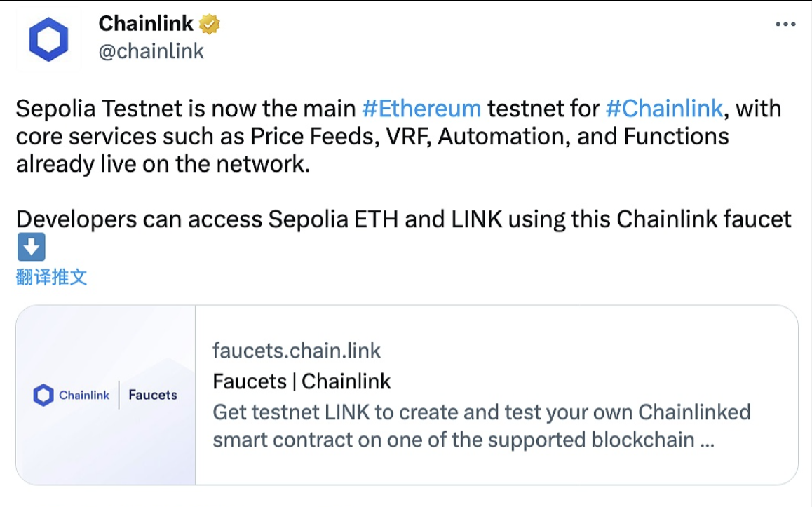The height and width of the screenshot is (507, 812).
Task: Click the hexagon logo in Faucets card image
Action: tap(43, 395)
